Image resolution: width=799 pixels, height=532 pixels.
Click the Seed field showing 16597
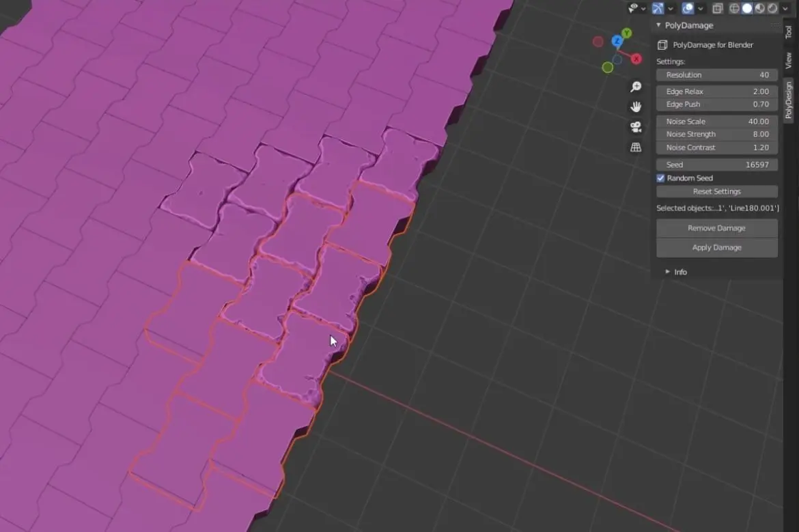[717, 165]
